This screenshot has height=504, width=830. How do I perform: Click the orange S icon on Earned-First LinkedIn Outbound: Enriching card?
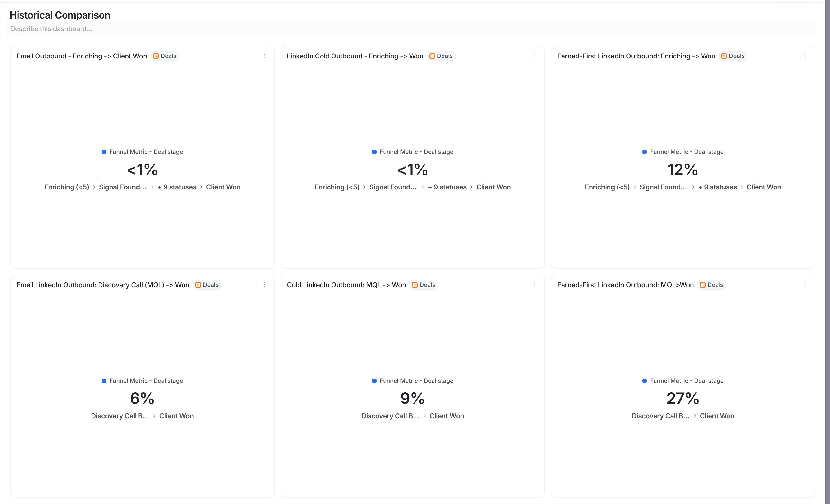point(724,56)
